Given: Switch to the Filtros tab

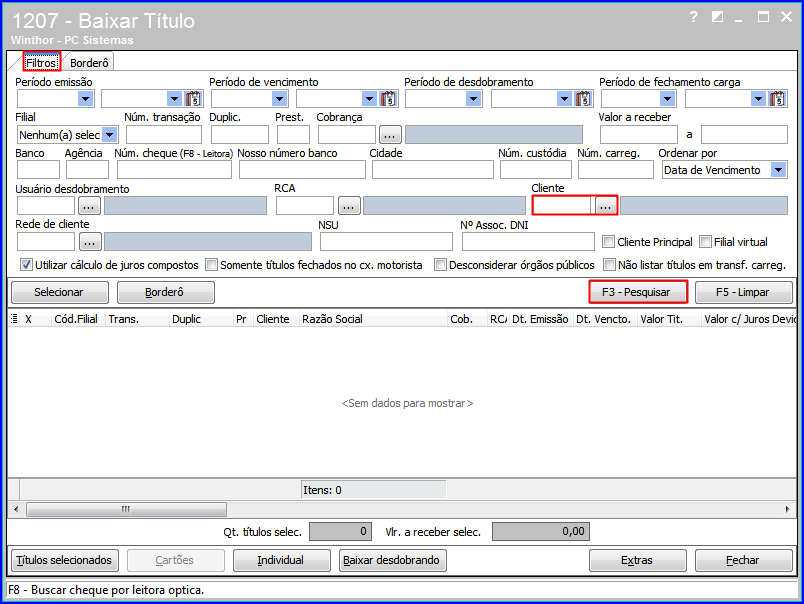Looking at the screenshot, I should 42,63.
